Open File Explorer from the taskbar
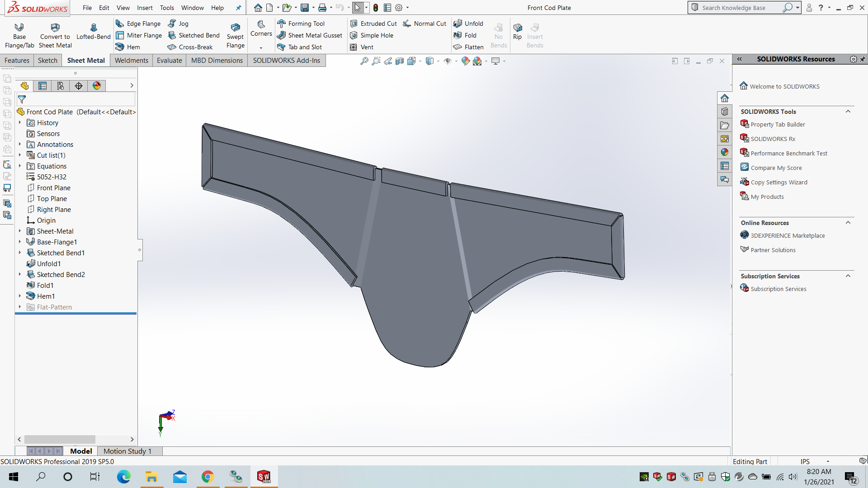Viewport: 868px width, 488px height. [x=151, y=477]
